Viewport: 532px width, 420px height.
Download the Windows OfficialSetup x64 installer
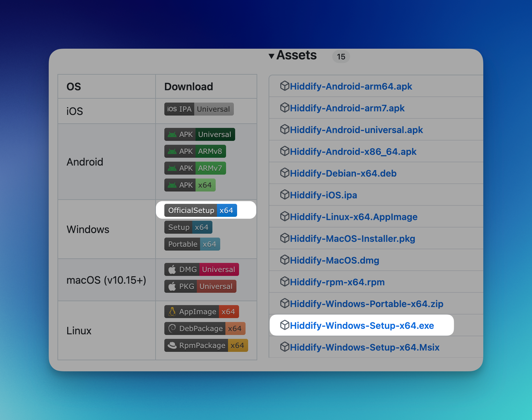(200, 210)
